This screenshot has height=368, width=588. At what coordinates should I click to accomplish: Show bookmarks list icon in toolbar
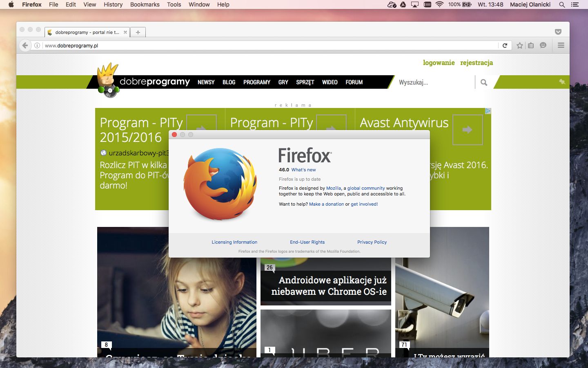pyautogui.click(x=531, y=45)
